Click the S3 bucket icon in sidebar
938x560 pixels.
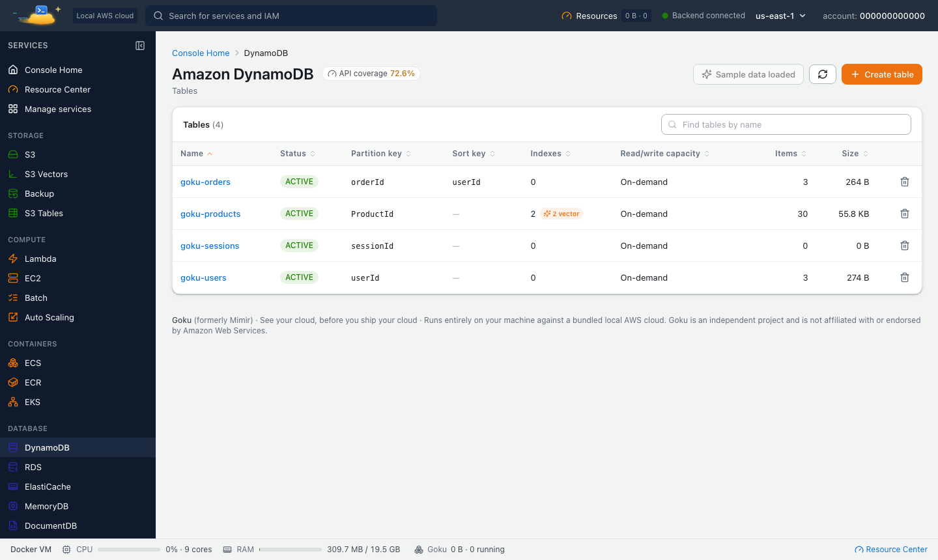tap(13, 154)
